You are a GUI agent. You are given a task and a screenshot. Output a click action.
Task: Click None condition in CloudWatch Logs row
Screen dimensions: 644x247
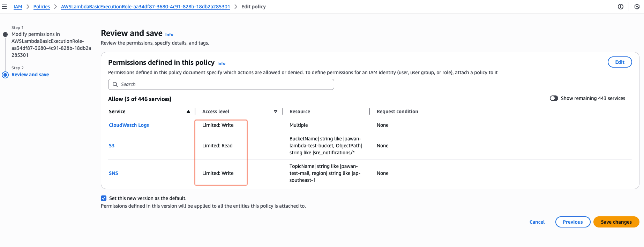click(x=383, y=125)
